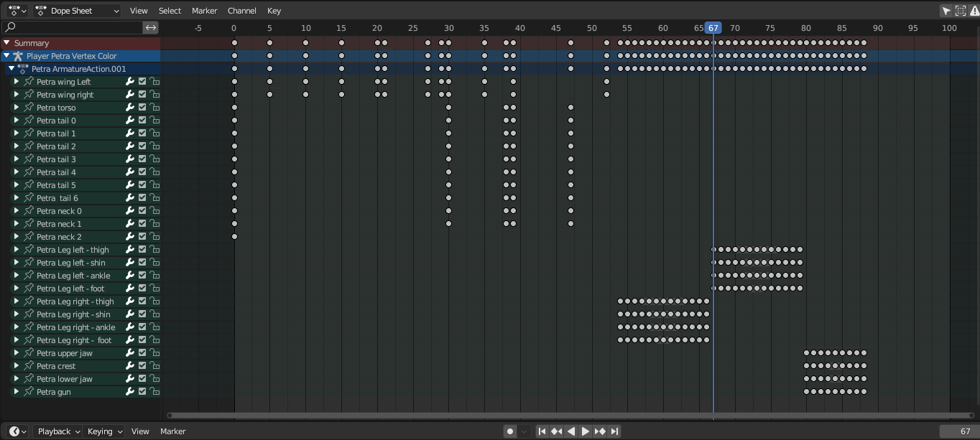The height and width of the screenshot is (440, 980).
Task: Lock the Petra tail 2 channel
Action: pos(154,146)
